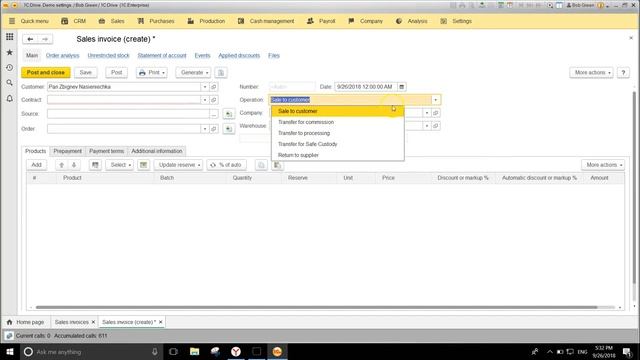Open calendar picker for Date field

402,87
